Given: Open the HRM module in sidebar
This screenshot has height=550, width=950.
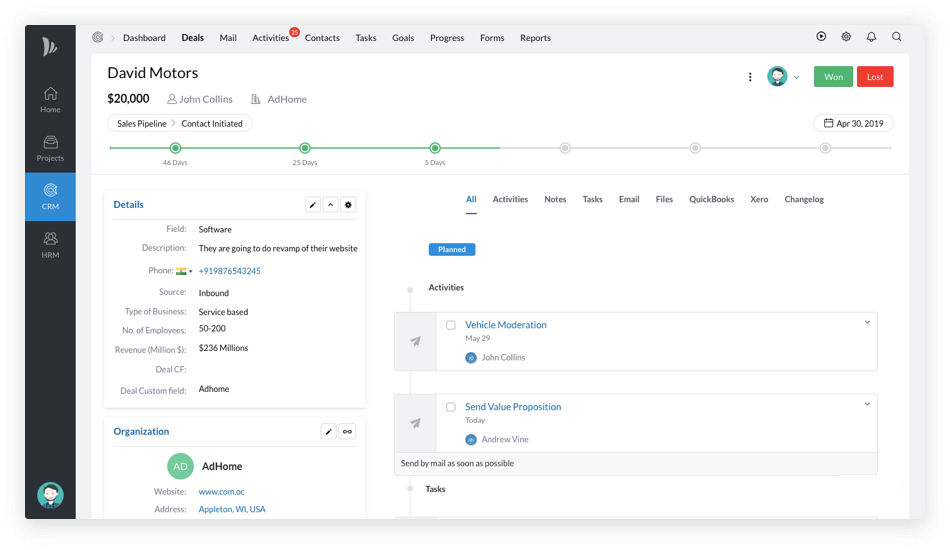Looking at the screenshot, I should point(50,245).
